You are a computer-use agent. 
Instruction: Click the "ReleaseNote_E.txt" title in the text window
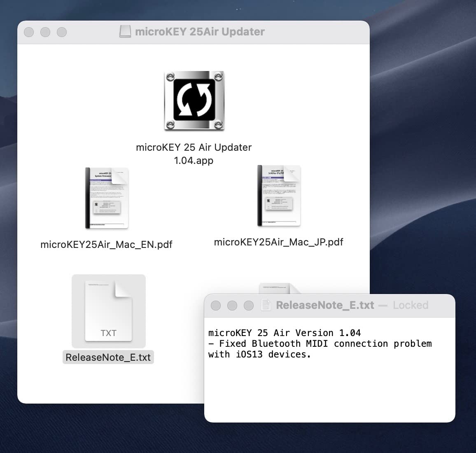point(325,305)
